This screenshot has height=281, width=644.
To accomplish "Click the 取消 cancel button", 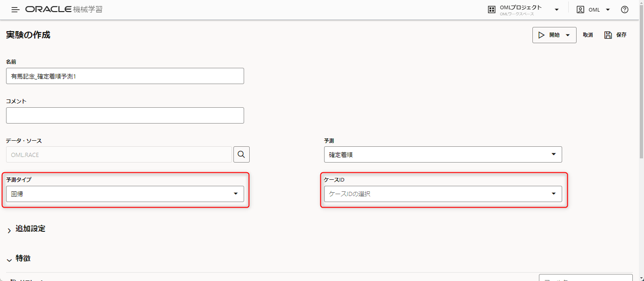I will point(588,35).
